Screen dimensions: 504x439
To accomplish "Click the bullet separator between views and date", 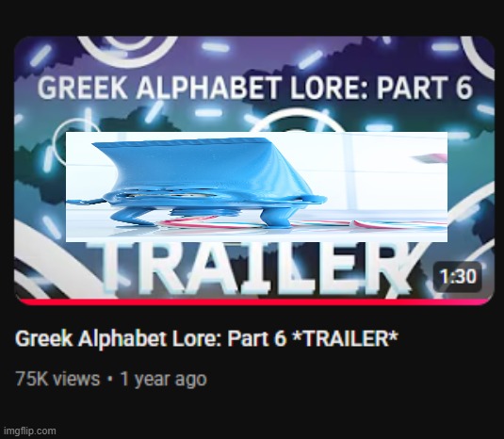I will tap(110, 380).
